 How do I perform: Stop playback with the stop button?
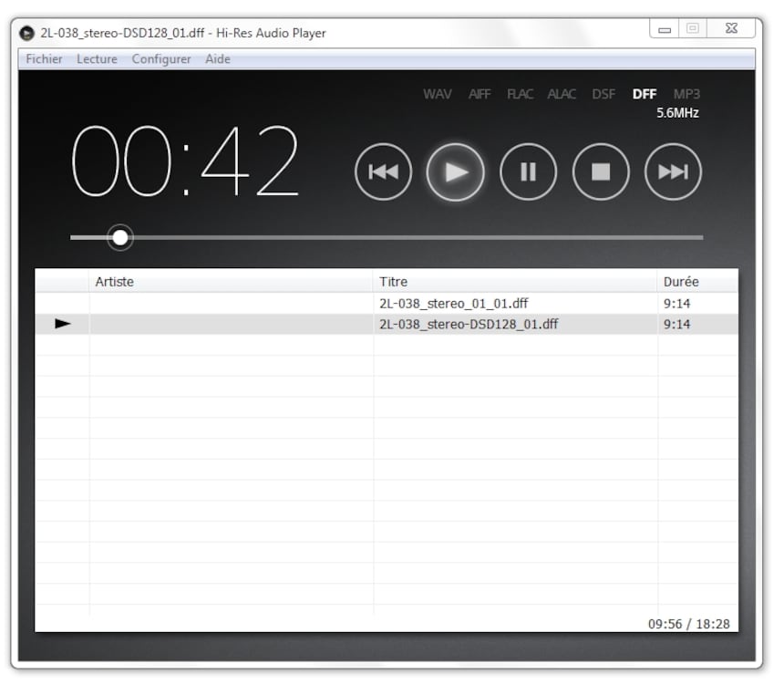coord(601,172)
